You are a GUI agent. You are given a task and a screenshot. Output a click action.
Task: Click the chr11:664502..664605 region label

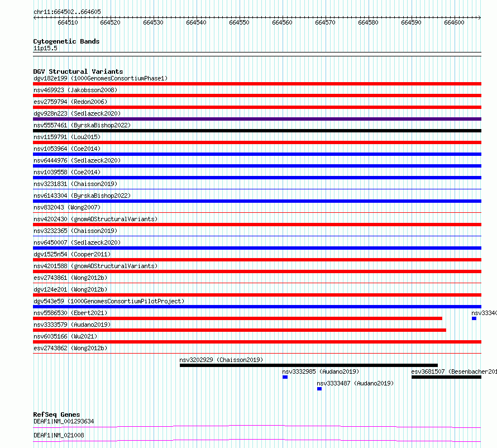click(67, 12)
